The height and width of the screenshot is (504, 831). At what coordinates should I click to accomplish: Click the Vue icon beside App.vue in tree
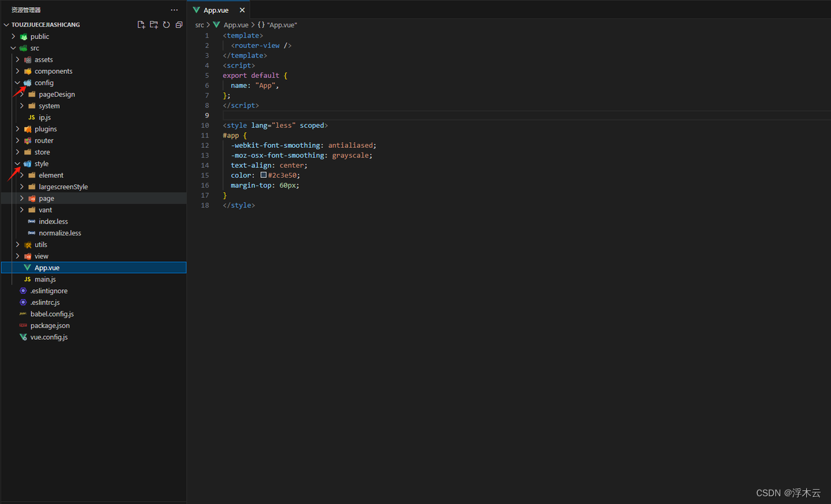click(27, 267)
